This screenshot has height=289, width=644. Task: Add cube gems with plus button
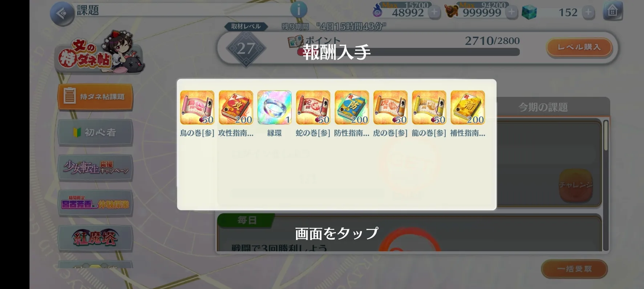(x=588, y=12)
